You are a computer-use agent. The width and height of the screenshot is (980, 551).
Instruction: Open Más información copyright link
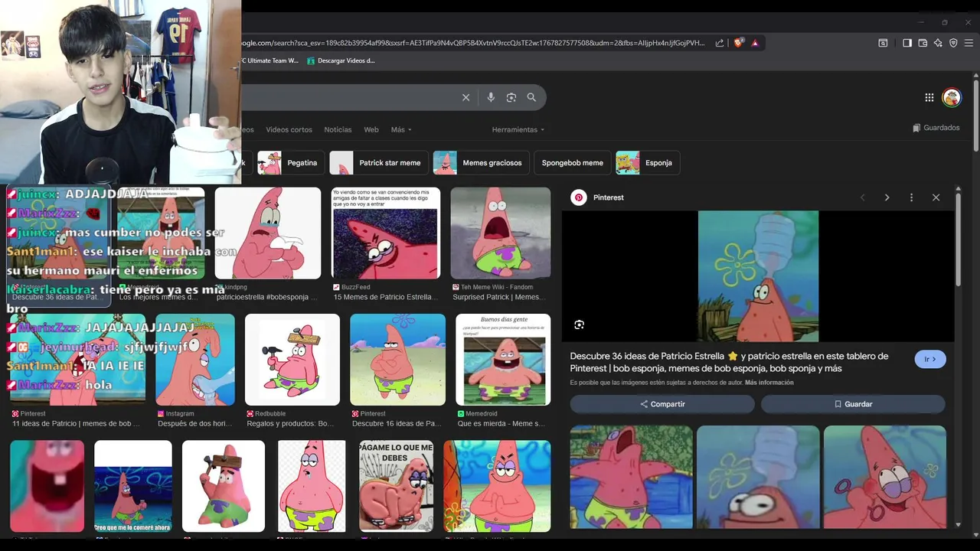[x=769, y=383]
